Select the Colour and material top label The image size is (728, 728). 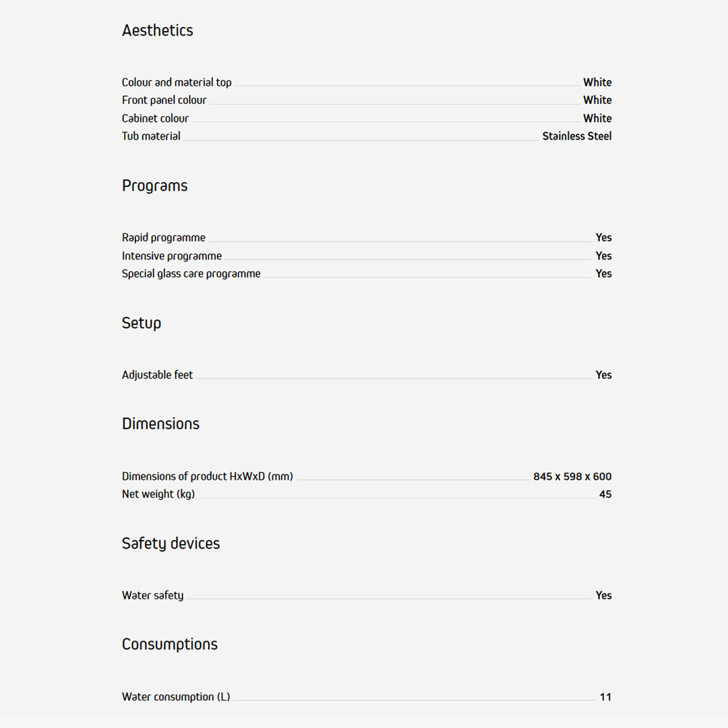pyautogui.click(x=177, y=82)
